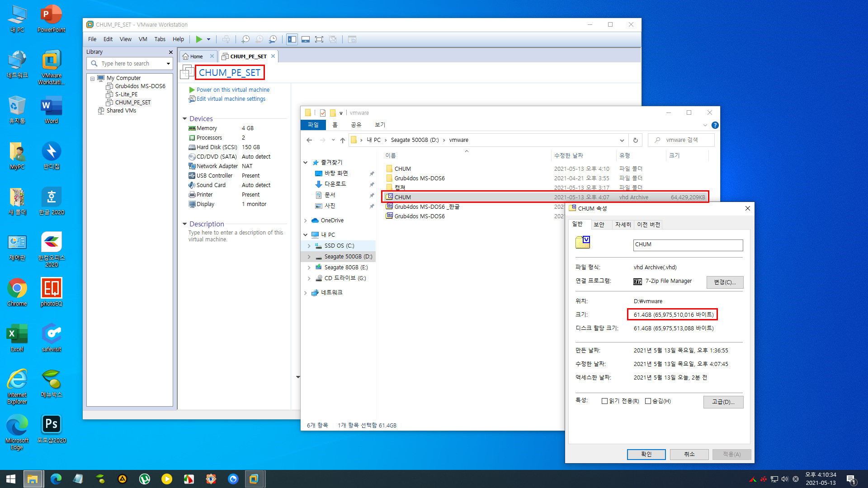Click Microsoft Edge on the taskbar

pos(56,479)
